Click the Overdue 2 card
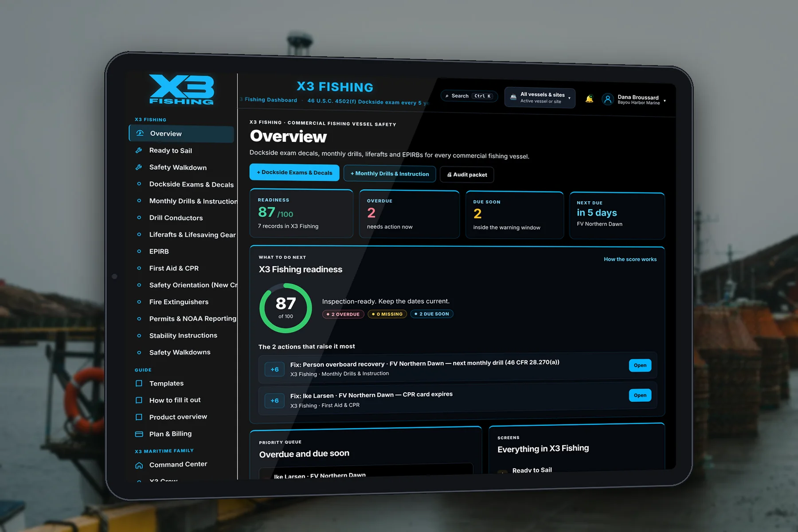 coord(409,215)
